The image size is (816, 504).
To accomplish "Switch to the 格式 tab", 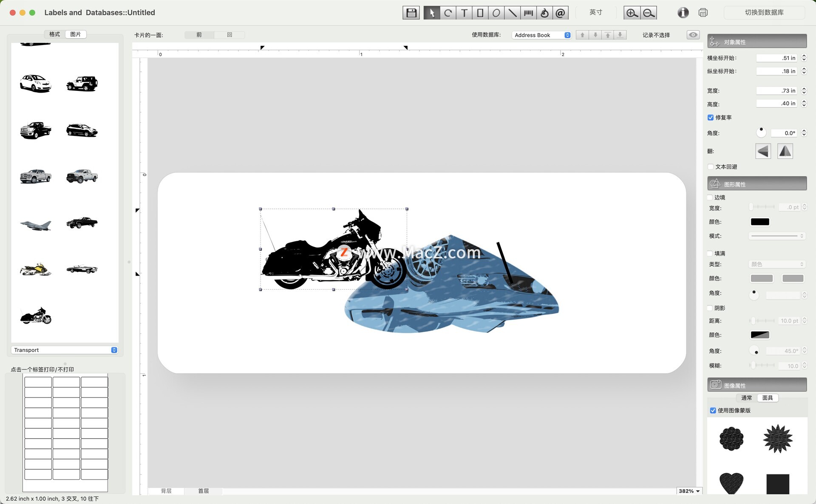I will click(55, 34).
